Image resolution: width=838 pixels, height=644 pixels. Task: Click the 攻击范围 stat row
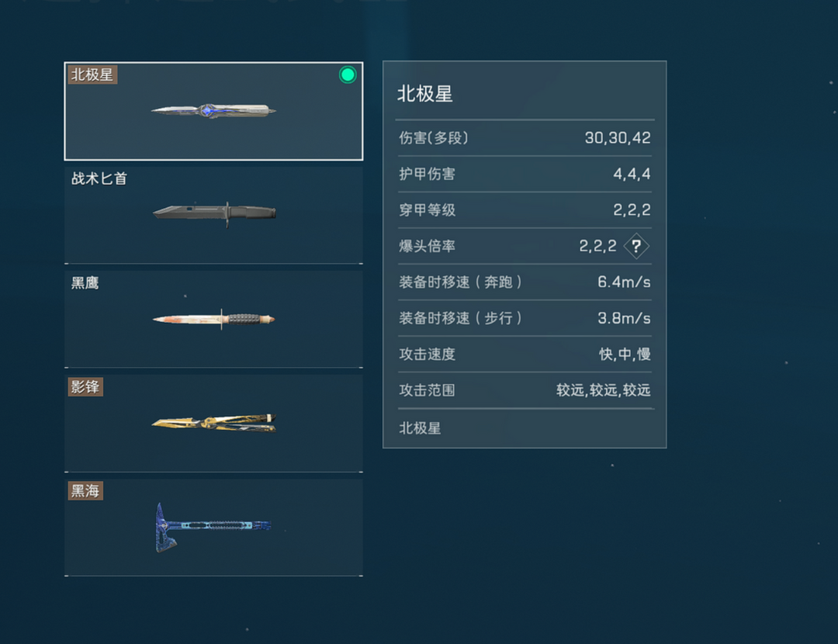click(x=525, y=390)
